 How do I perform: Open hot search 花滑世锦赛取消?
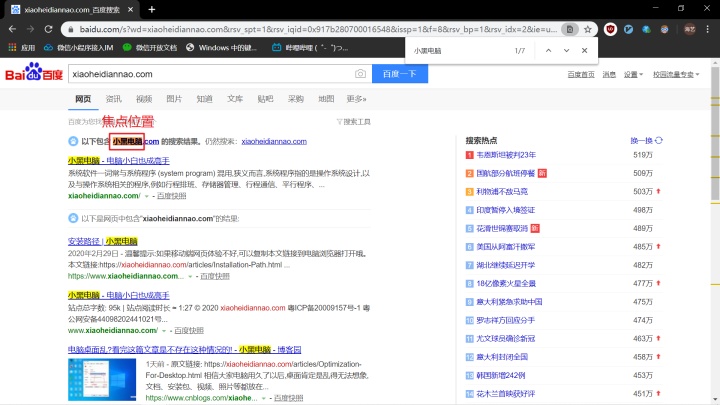click(502, 228)
